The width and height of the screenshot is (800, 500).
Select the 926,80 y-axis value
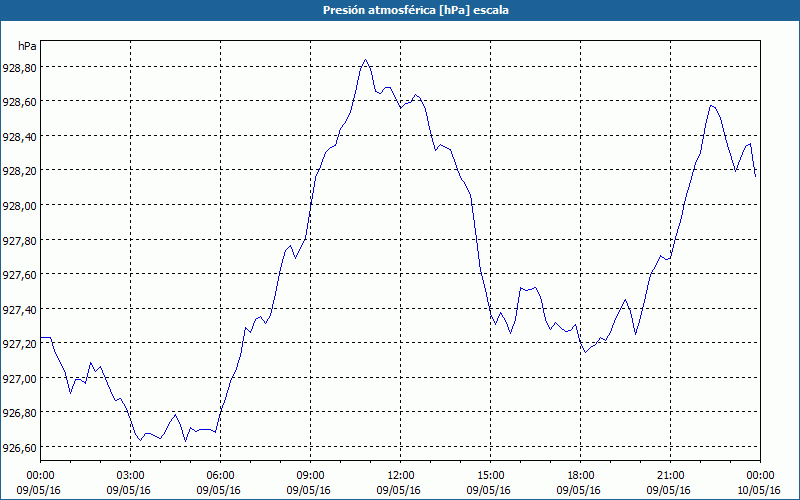(x=19, y=413)
